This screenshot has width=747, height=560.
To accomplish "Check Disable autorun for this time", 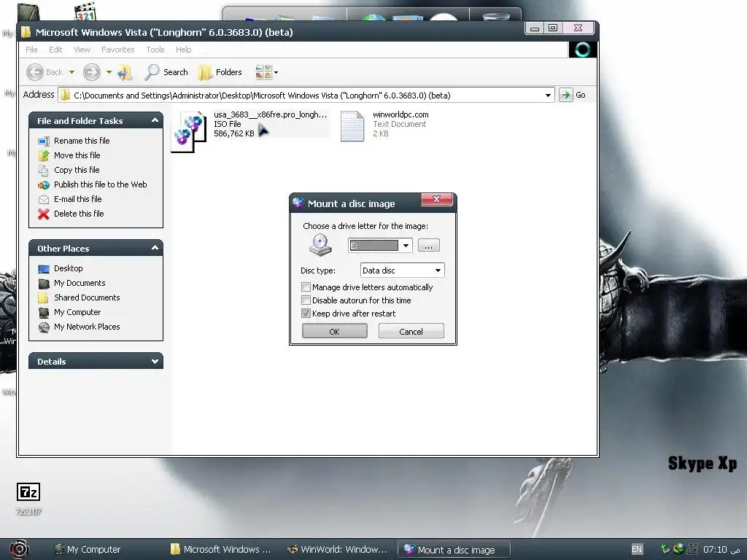I will 306,300.
